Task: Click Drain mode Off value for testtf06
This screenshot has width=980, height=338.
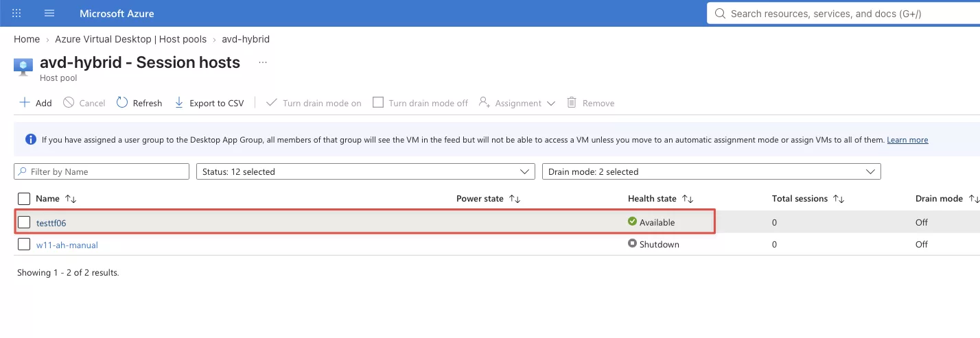Action: click(x=922, y=222)
